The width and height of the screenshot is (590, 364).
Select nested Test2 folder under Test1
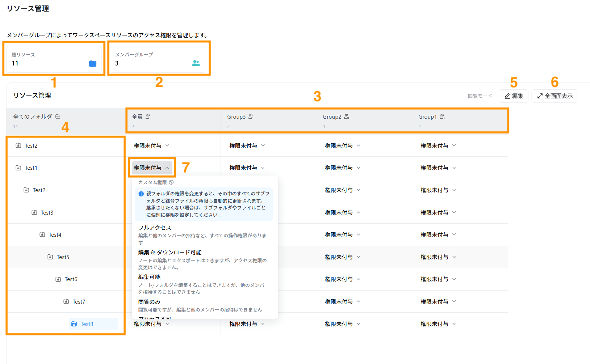tap(66, 190)
